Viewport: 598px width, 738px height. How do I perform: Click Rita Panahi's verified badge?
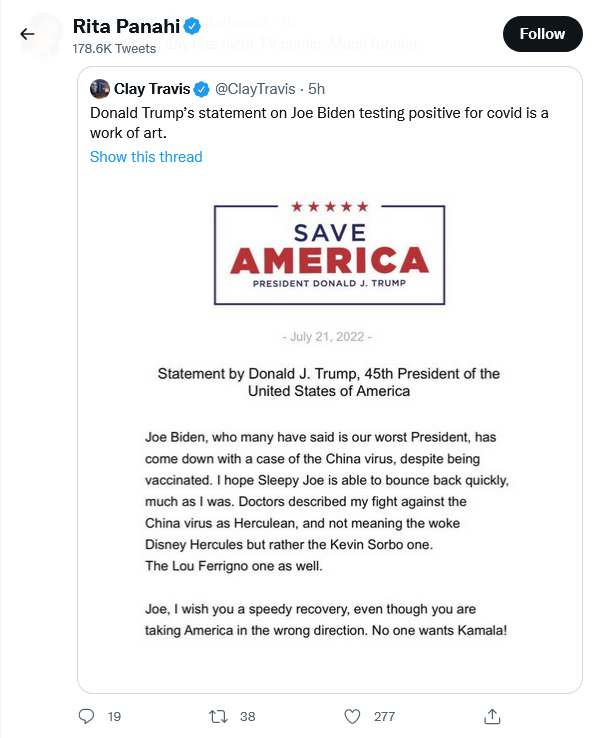tap(192, 26)
